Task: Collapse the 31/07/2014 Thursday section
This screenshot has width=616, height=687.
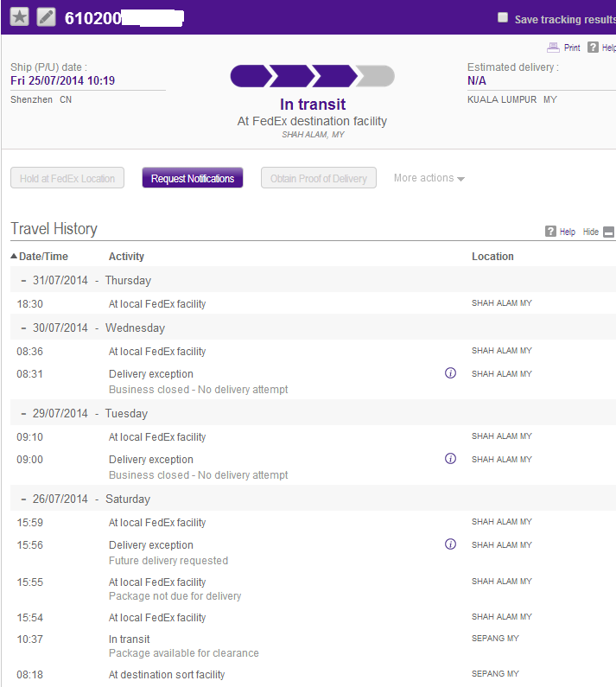Action: pyautogui.click(x=23, y=280)
